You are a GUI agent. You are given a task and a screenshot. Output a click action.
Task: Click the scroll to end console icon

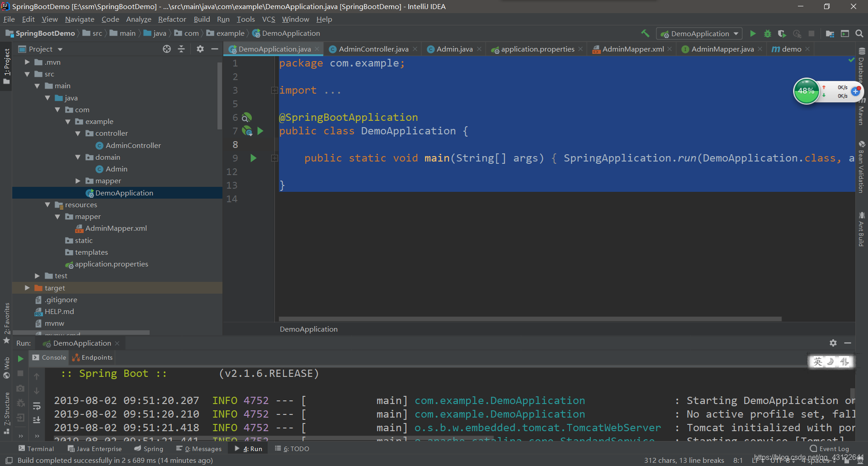(37, 420)
